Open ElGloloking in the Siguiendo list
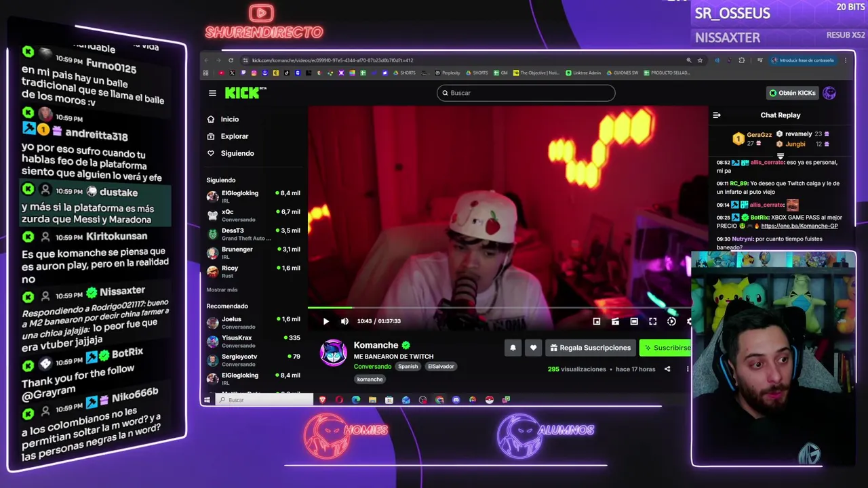Screen dimensions: 868x488 [x=253, y=196]
